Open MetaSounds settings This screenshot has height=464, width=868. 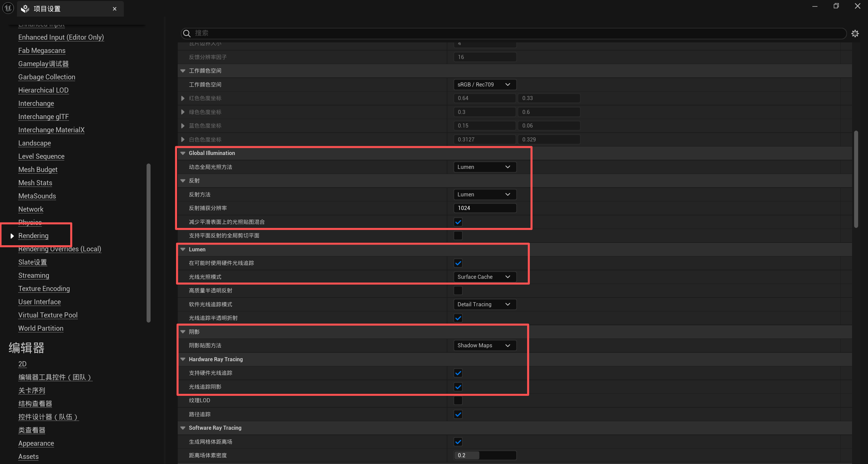(37, 196)
